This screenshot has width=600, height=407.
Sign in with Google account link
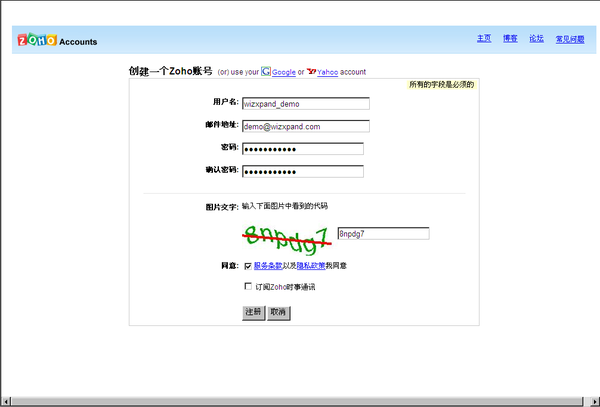pyautogui.click(x=284, y=72)
